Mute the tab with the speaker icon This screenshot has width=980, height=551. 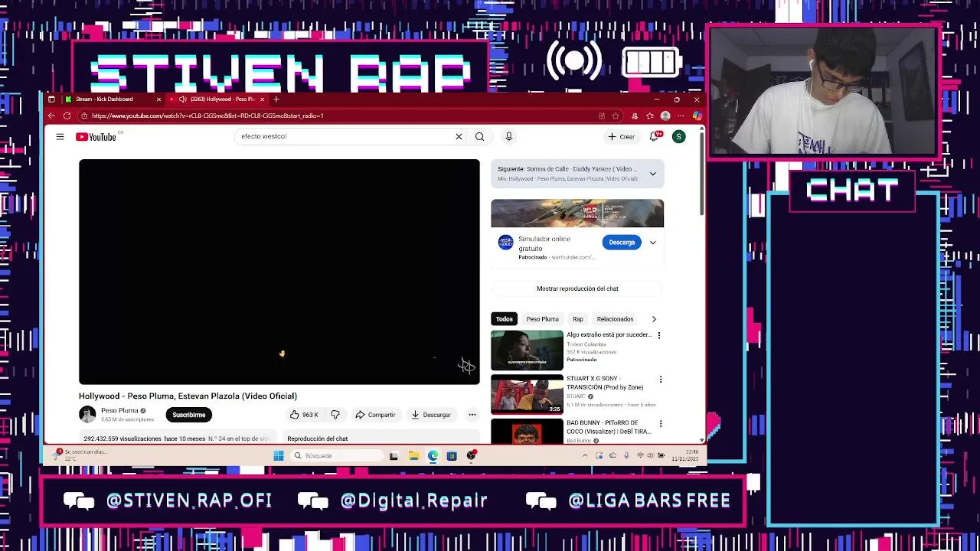click(182, 99)
